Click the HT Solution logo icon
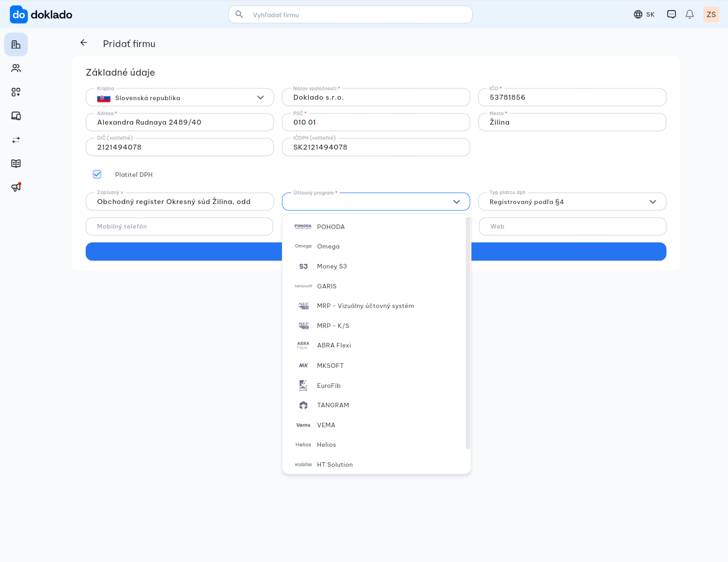This screenshot has width=728, height=562. coord(303,465)
